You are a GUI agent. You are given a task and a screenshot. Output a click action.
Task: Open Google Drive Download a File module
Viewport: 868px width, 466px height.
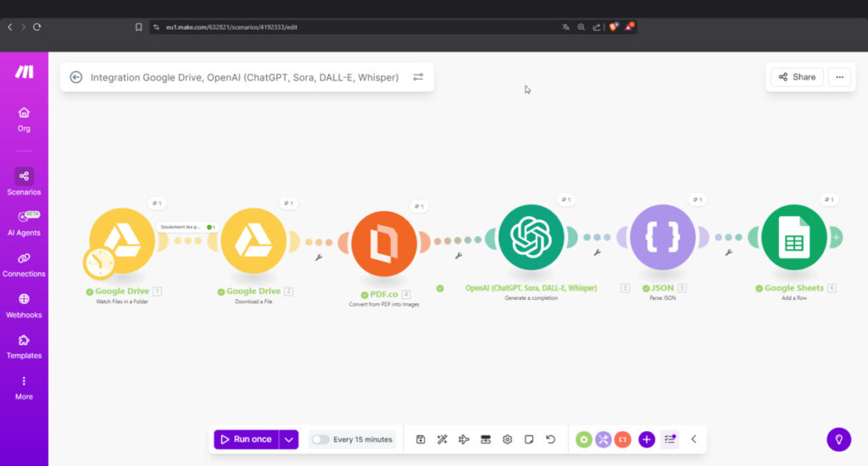click(253, 241)
